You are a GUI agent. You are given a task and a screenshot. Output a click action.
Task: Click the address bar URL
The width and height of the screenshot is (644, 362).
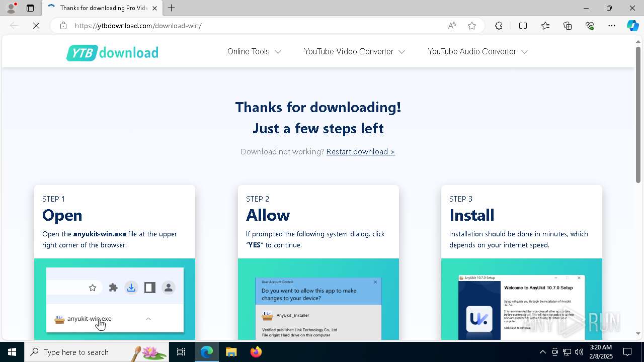(x=138, y=26)
